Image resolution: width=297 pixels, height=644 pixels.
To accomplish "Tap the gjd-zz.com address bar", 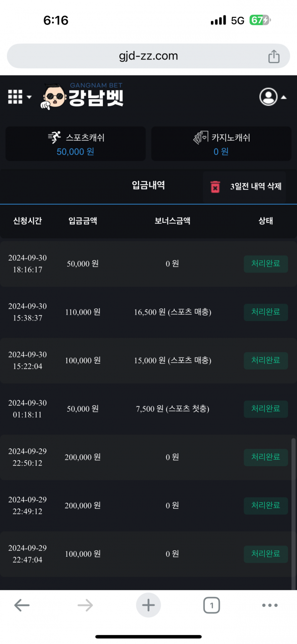I will click(x=148, y=56).
